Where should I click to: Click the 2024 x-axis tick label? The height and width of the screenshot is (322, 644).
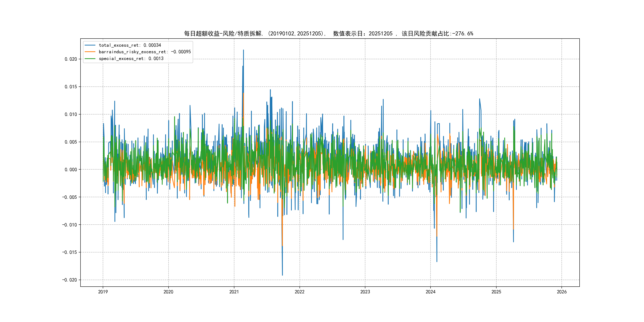431,292
